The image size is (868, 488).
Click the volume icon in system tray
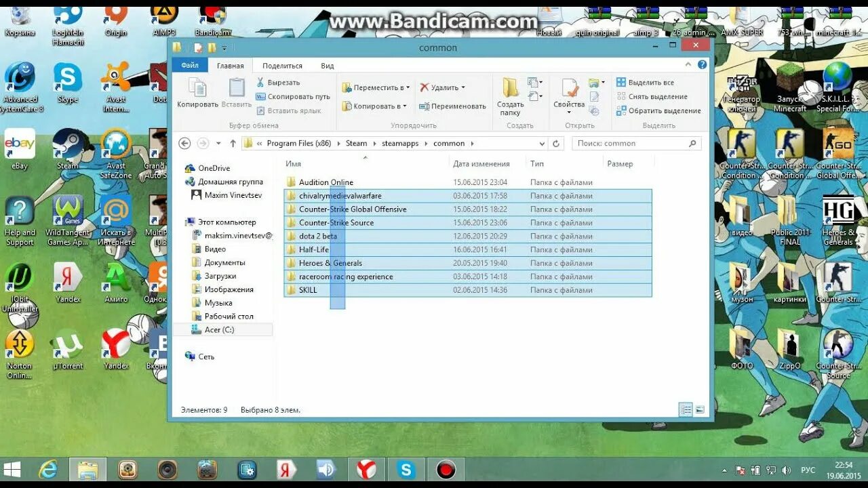[787, 470]
